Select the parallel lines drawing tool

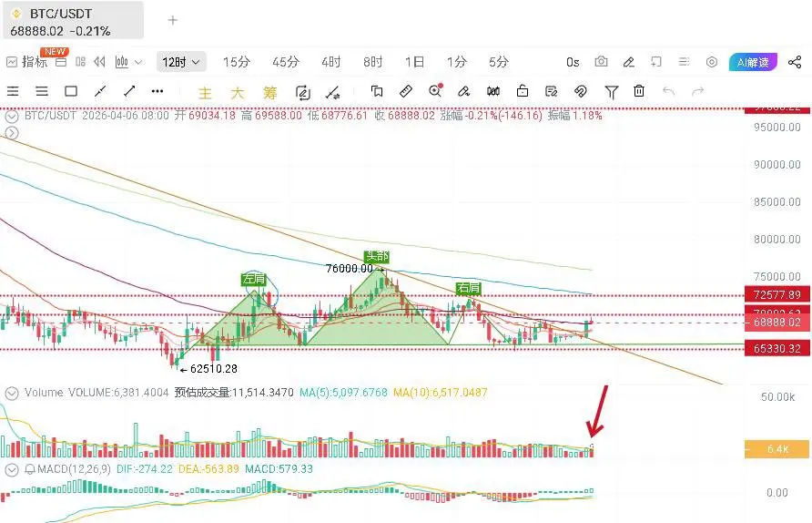point(42,92)
